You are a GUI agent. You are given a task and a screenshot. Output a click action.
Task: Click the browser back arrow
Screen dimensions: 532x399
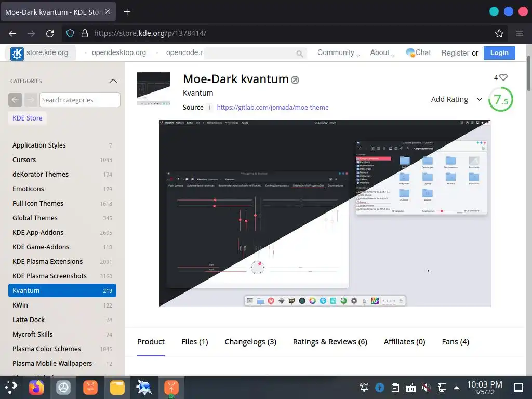coord(12,33)
